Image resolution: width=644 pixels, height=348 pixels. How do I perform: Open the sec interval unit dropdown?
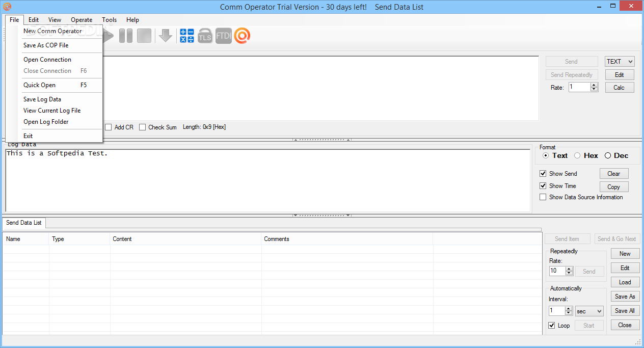589,311
